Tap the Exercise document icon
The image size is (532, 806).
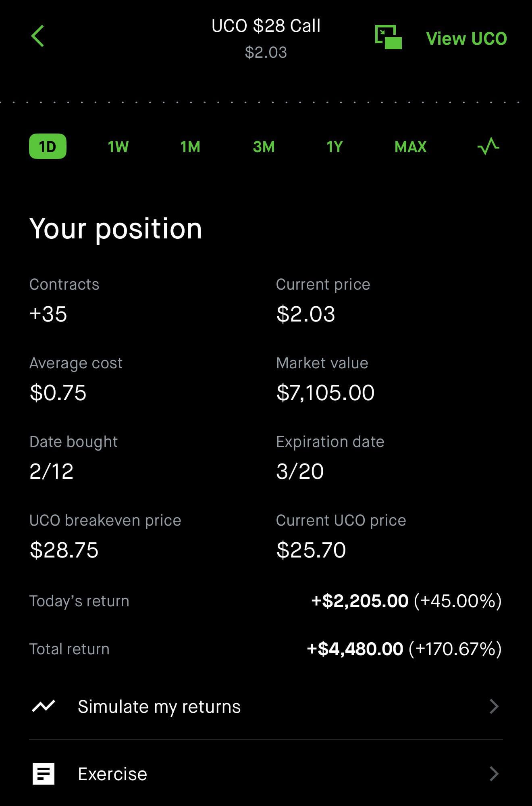point(43,774)
